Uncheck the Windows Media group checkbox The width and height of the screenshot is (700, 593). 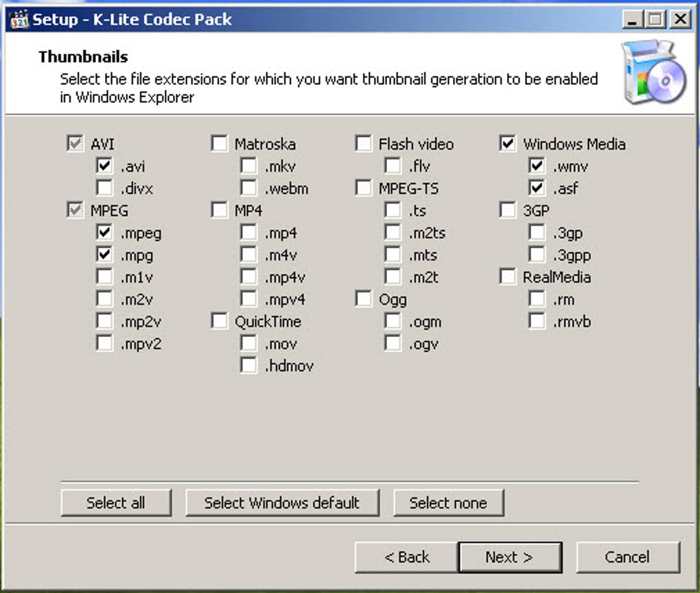(507, 144)
